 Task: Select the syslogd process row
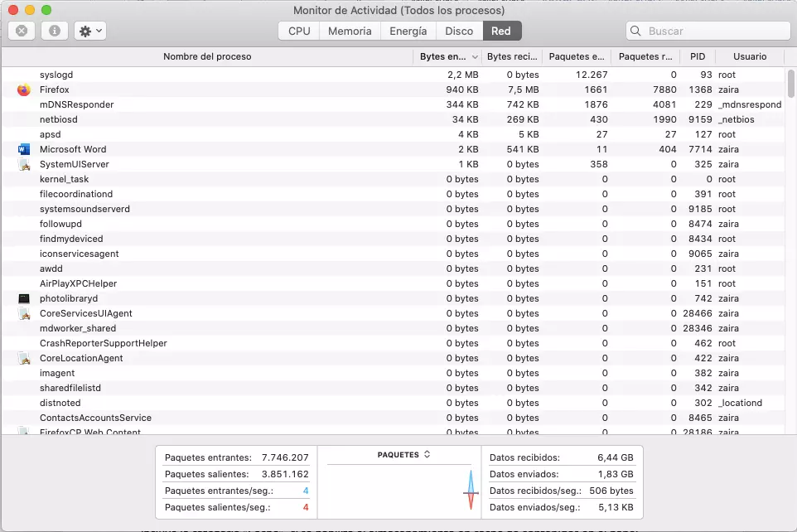(x=394, y=75)
